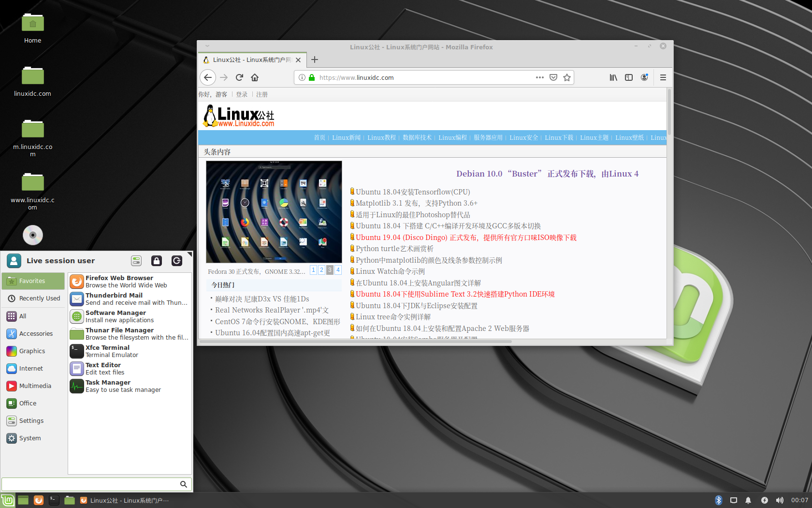Open the All Settings toggle icon
The width and height of the screenshot is (812, 508).
(x=136, y=261)
